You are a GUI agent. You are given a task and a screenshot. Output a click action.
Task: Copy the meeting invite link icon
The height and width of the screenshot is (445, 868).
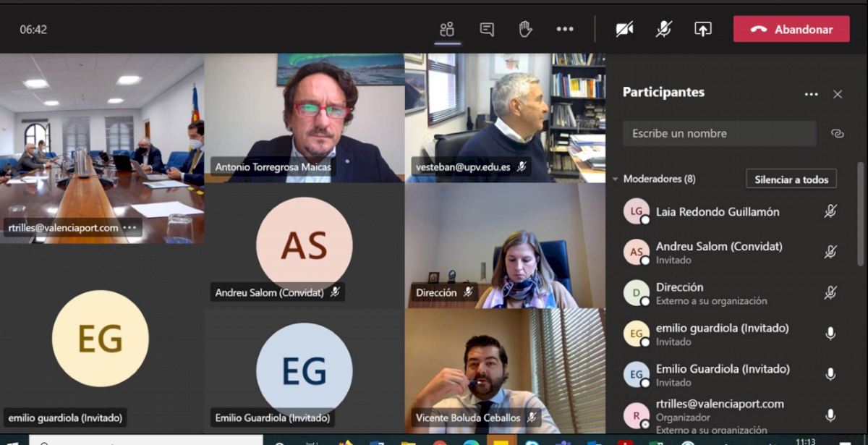click(x=838, y=134)
